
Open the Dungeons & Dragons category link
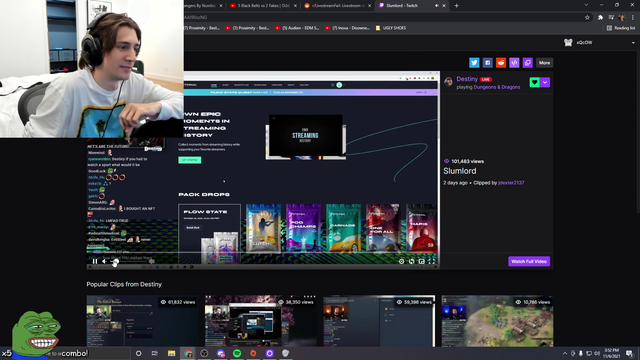pyautogui.click(x=497, y=87)
